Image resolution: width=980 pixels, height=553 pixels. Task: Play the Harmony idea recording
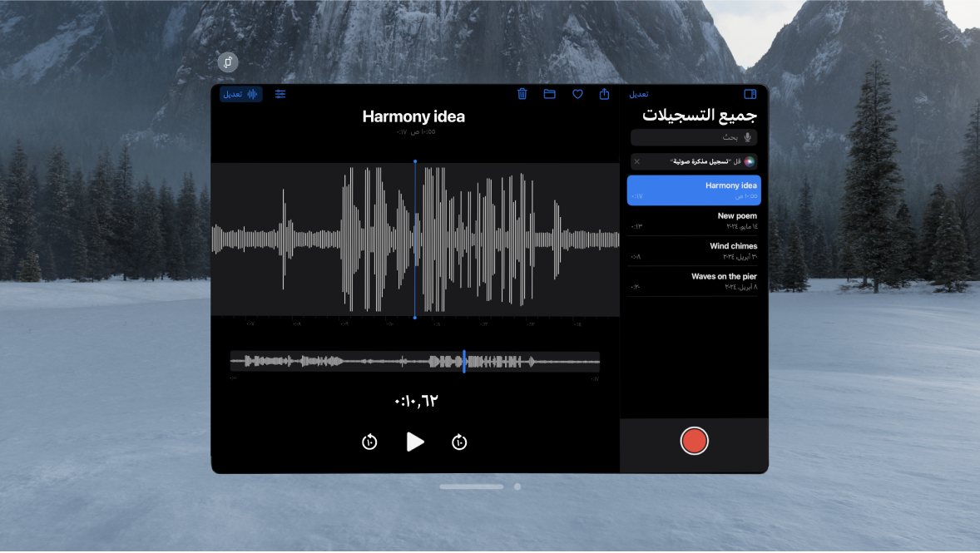(415, 442)
